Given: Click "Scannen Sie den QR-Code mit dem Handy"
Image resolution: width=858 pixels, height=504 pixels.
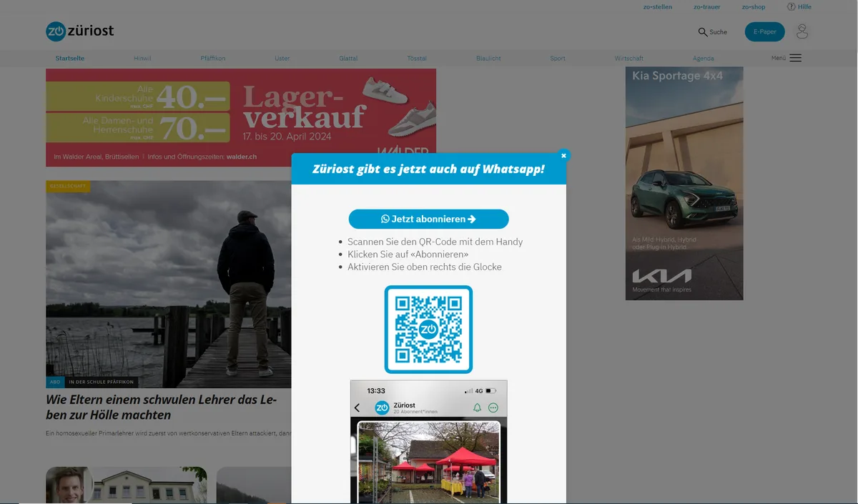Looking at the screenshot, I should pos(435,242).
